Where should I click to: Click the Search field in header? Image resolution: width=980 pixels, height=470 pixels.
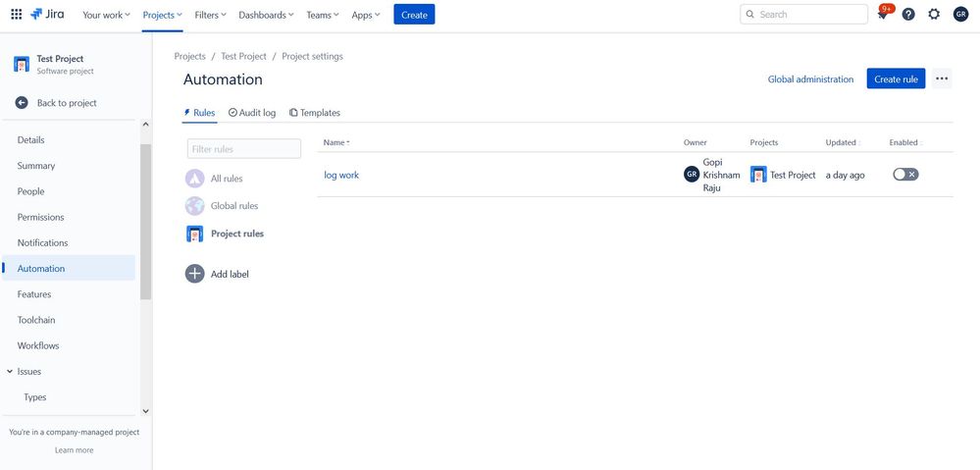pos(803,15)
